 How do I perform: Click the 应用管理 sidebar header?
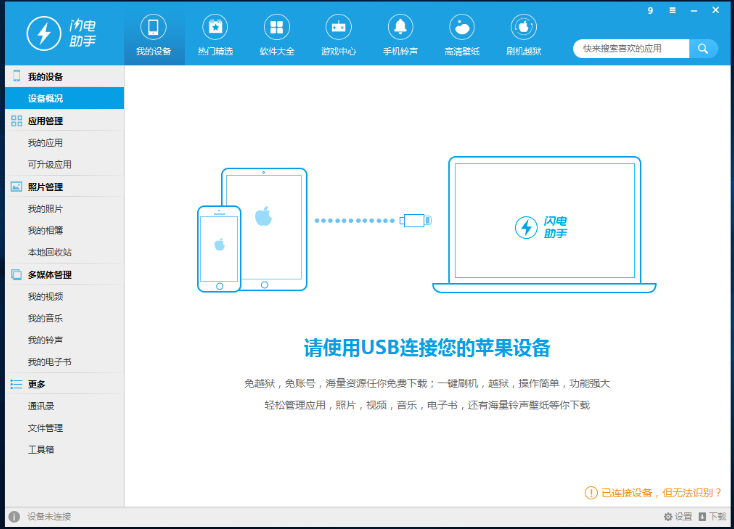point(45,121)
